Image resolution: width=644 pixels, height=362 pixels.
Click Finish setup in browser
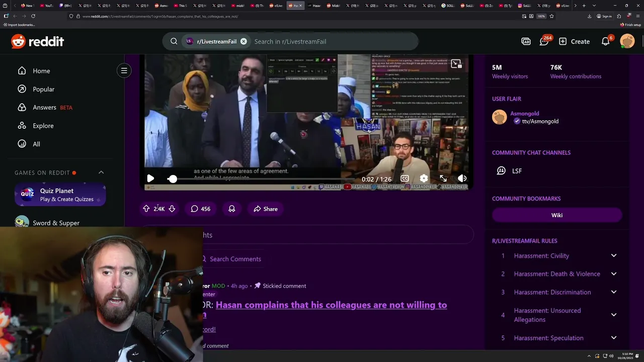point(630,25)
